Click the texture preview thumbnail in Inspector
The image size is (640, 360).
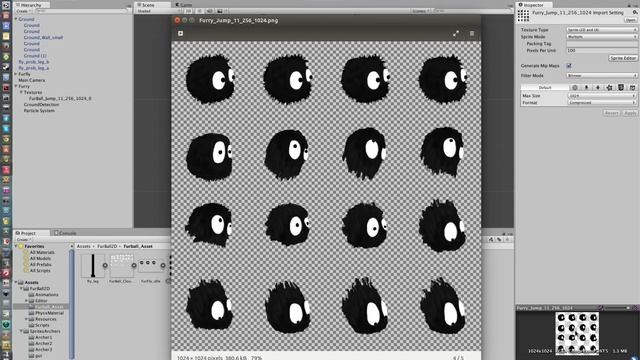pyautogui.click(x=577, y=333)
